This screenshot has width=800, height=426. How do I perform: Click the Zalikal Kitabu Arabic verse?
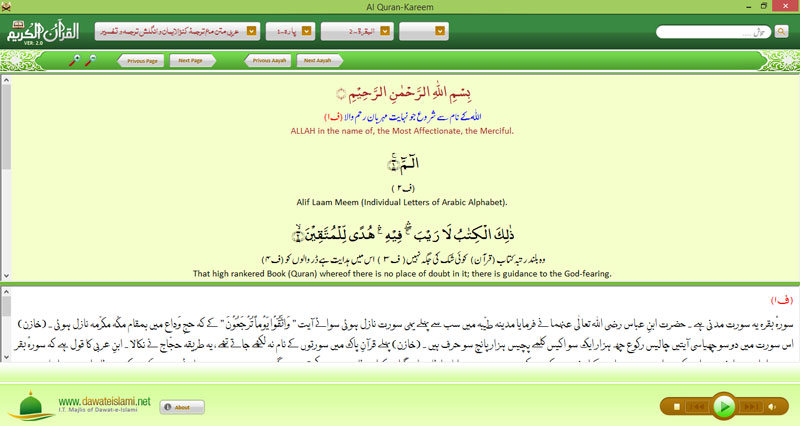tap(404, 234)
